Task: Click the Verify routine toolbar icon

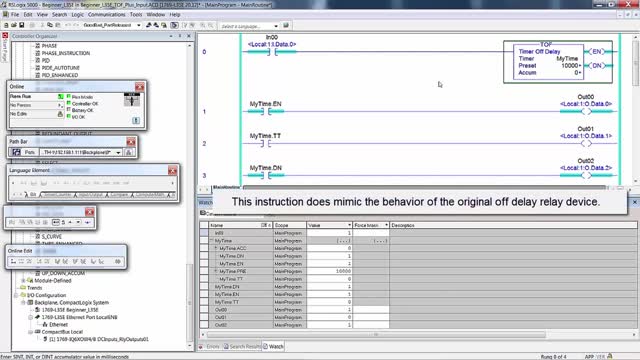Action: 184,25
